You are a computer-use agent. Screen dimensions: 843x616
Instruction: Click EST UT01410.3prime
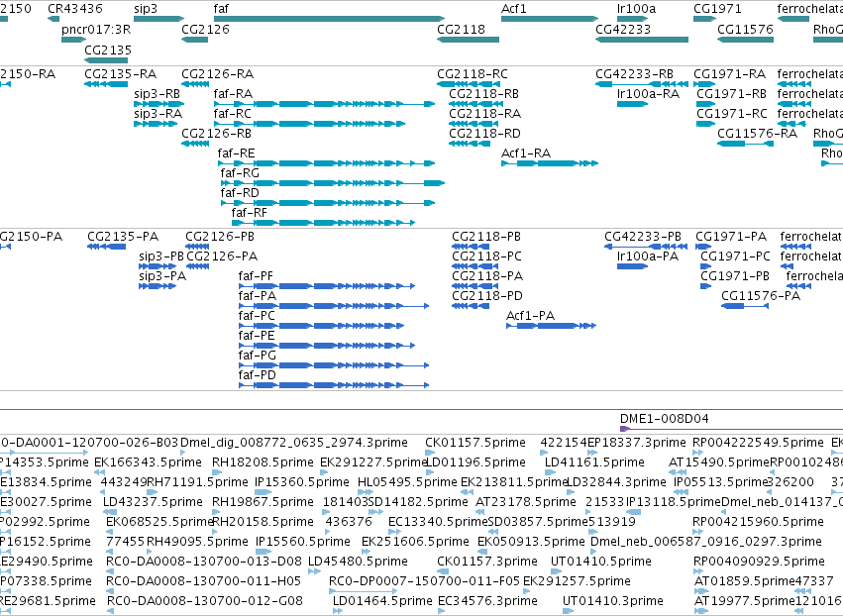pos(613,601)
